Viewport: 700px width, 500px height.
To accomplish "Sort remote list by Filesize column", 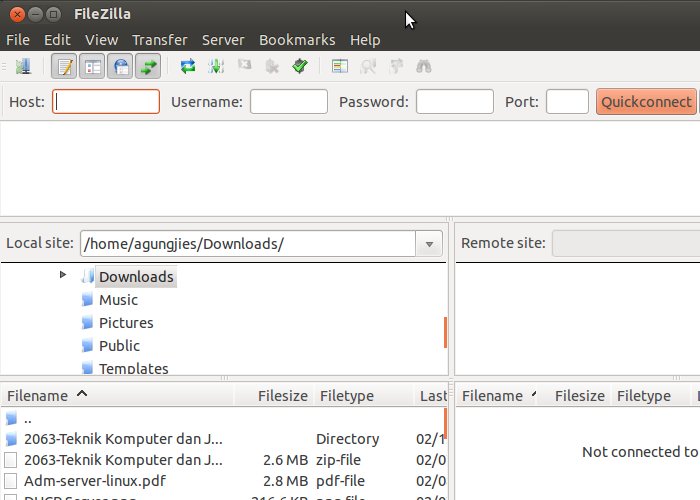I will [x=575, y=396].
